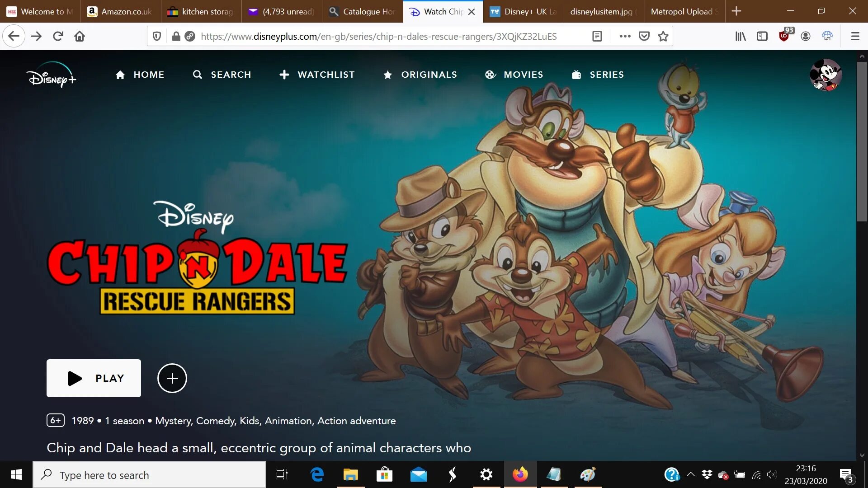Open Firefox hamburger menu
Image resolution: width=868 pixels, height=488 pixels.
(x=855, y=36)
